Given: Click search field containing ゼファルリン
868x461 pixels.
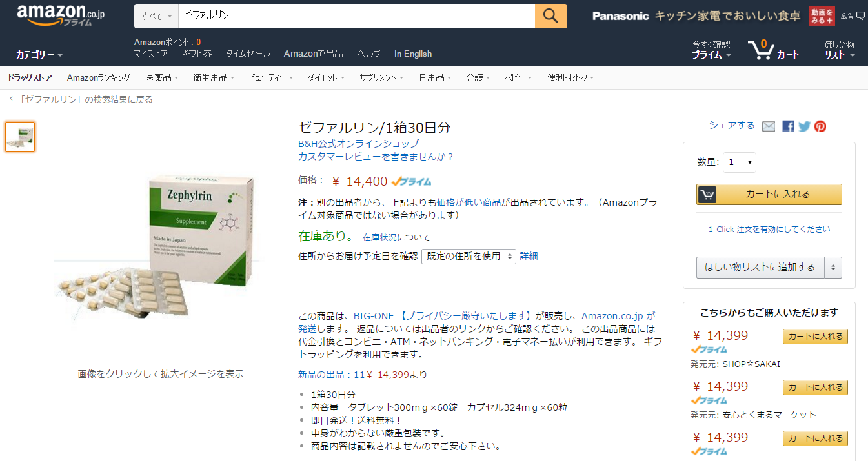Looking at the screenshot, I should pyautogui.click(x=357, y=16).
